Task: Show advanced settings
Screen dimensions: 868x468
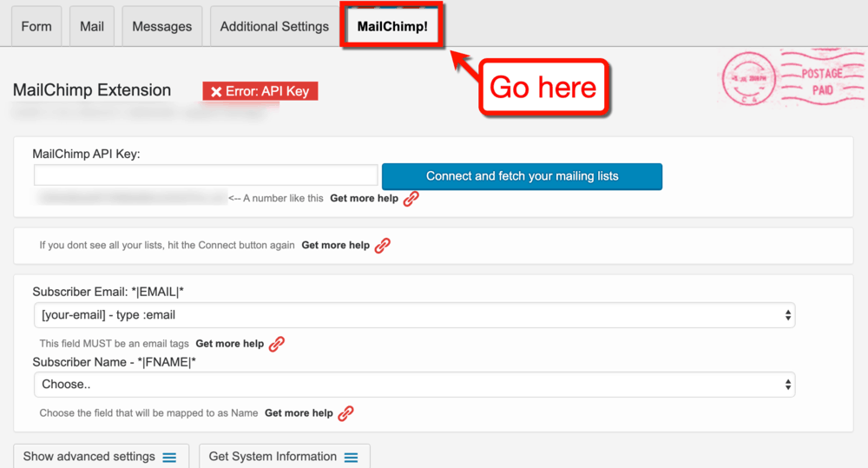Action: point(102,457)
